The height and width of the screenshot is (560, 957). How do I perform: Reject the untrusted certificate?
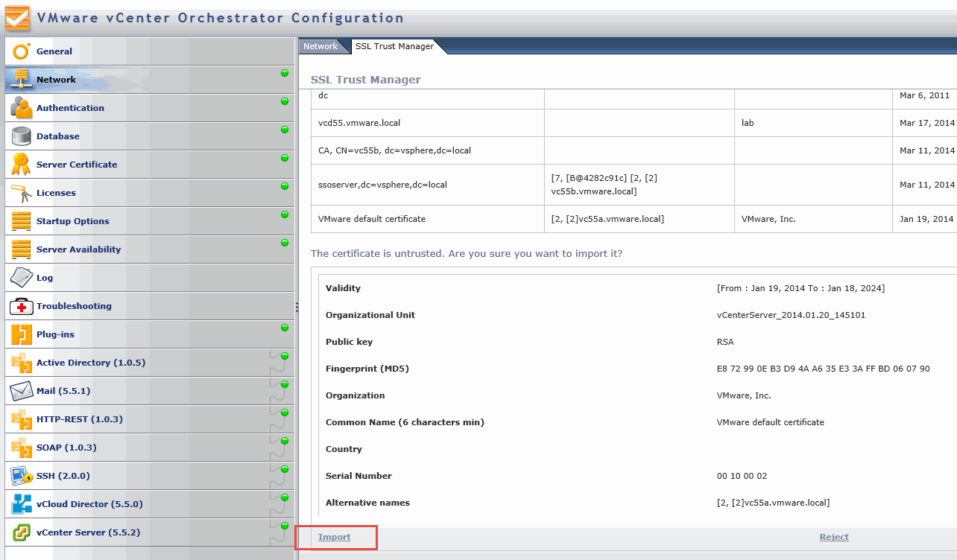click(x=833, y=537)
